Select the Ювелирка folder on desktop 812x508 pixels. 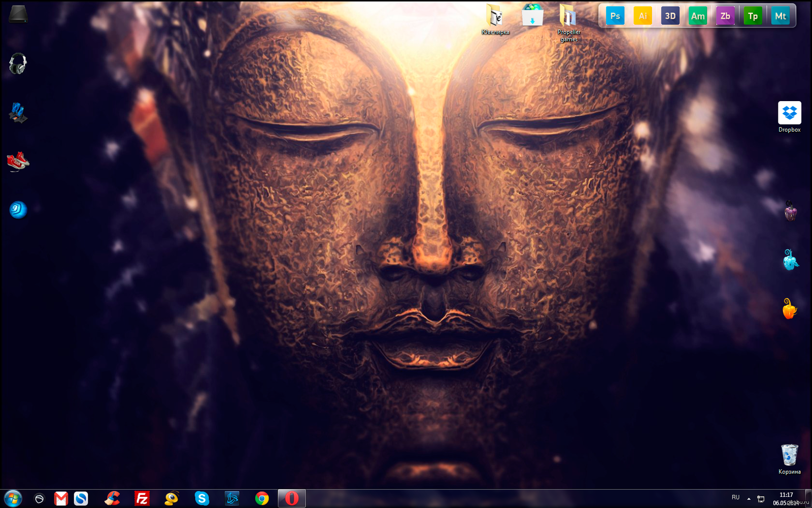tap(495, 16)
